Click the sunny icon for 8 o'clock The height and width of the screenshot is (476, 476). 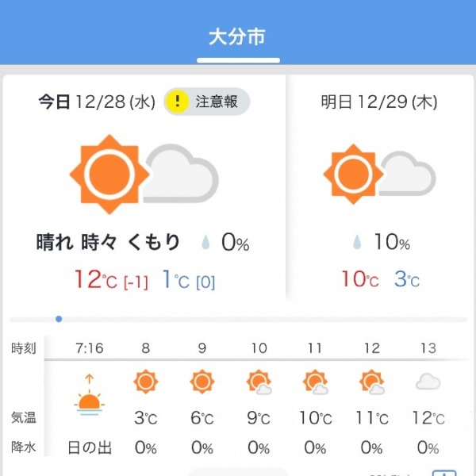pos(146,382)
